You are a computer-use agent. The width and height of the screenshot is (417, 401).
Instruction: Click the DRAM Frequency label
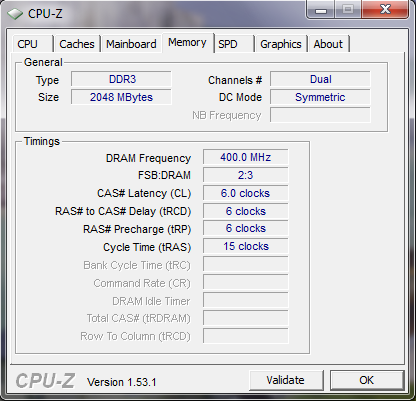click(148, 158)
